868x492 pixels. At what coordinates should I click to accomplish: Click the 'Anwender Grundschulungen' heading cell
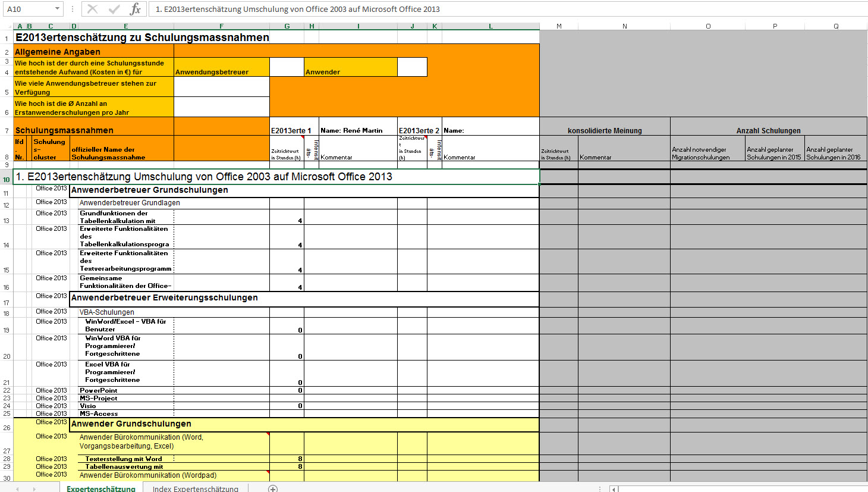pyautogui.click(x=131, y=424)
